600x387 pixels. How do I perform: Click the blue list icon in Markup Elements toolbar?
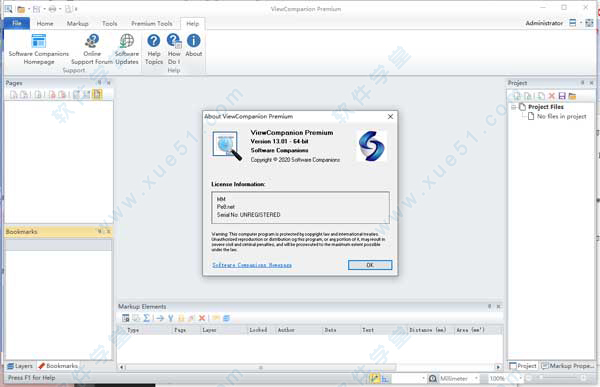coord(227,318)
